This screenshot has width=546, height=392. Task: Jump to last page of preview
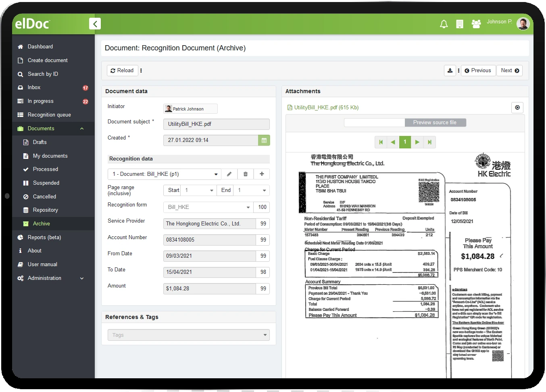point(430,142)
